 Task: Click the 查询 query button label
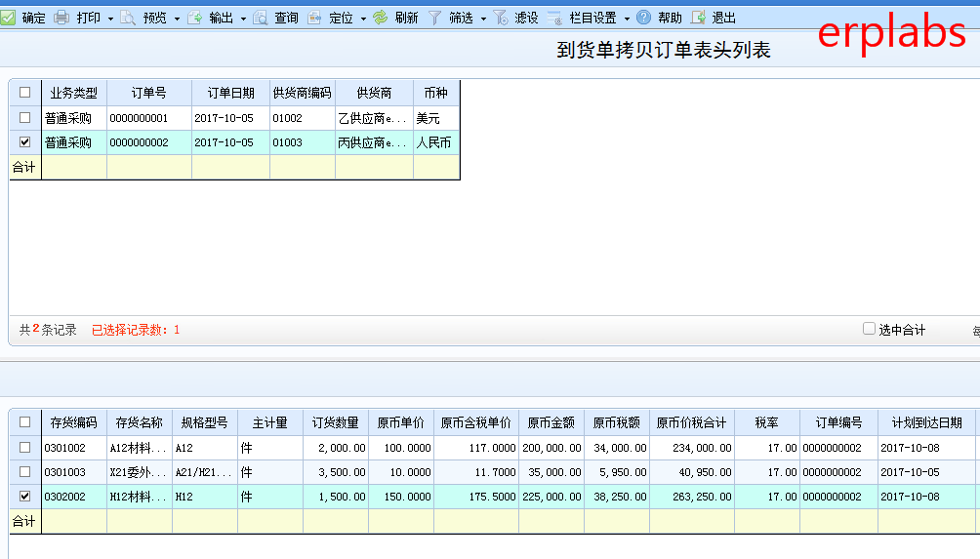coord(286,19)
